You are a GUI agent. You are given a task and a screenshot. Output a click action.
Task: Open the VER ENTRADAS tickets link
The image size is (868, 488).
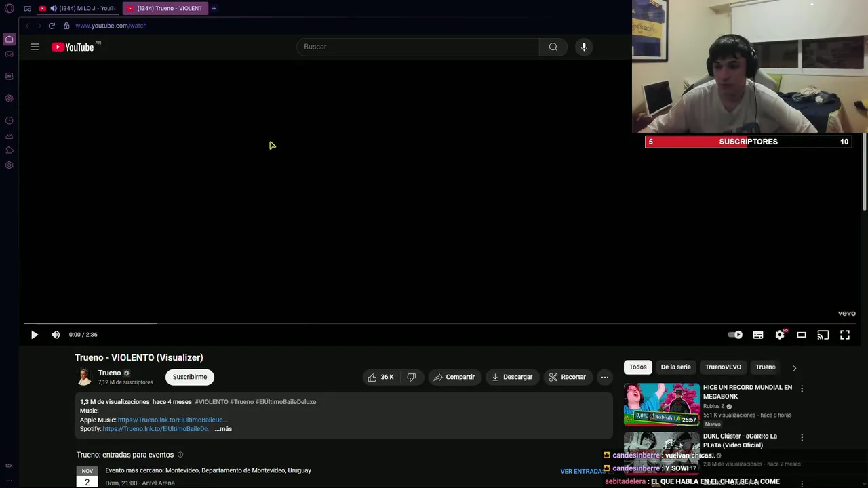coord(583,471)
